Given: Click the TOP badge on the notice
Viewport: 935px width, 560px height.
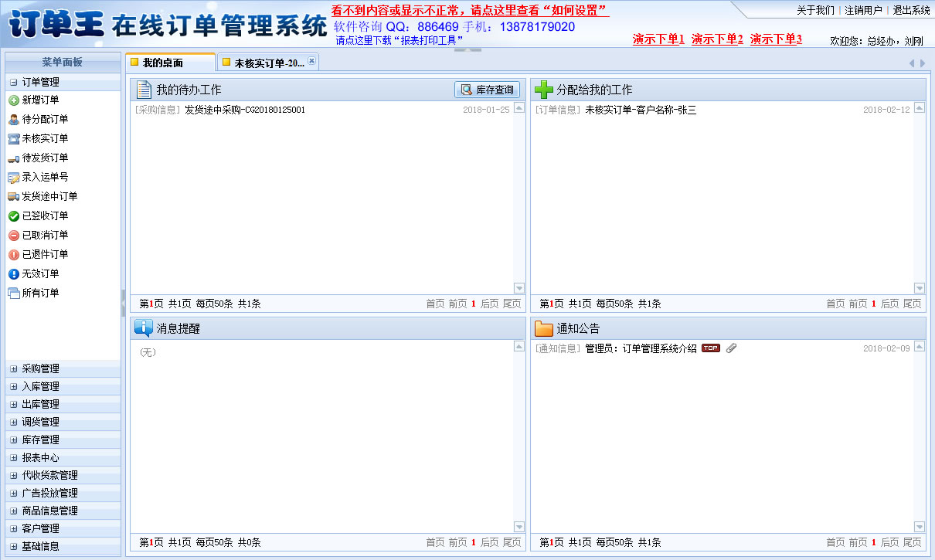Looking at the screenshot, I should point(712,348).
